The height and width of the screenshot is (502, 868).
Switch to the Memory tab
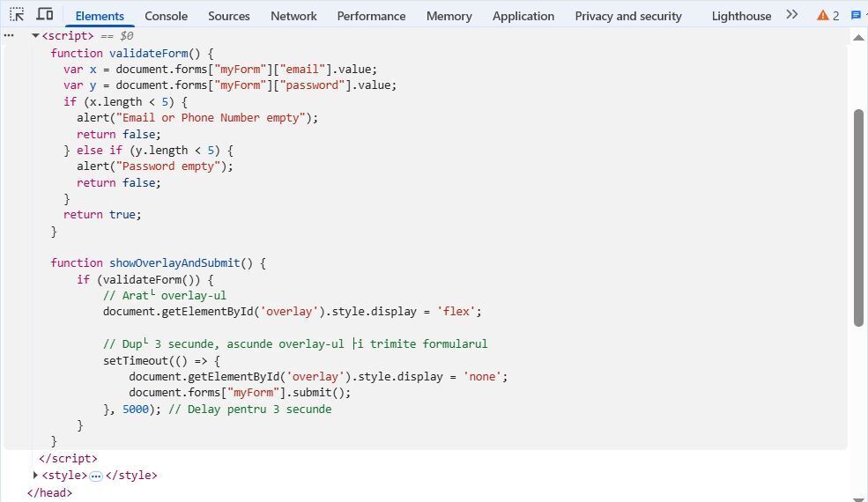tap(449, 16)
